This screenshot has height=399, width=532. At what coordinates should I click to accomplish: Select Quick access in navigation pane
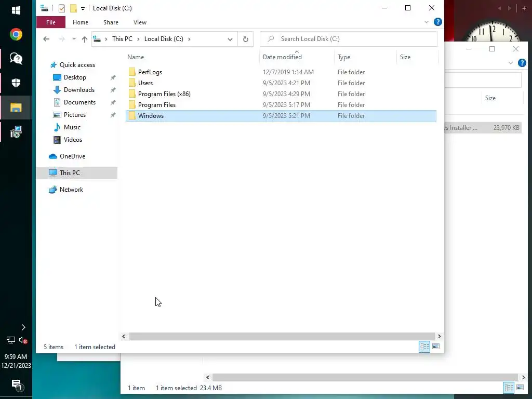coord(77,65)
